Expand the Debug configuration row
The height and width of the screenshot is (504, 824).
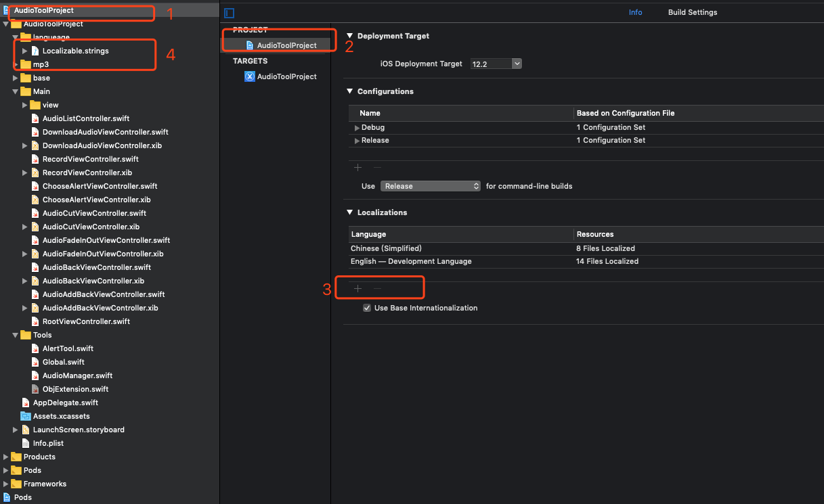[357, 127]
